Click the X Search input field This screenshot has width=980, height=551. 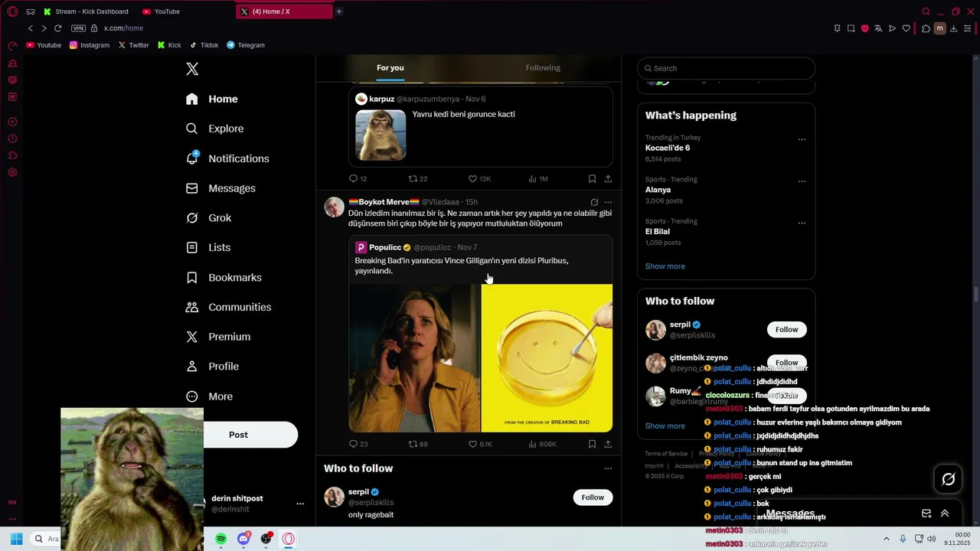[x=726, y=68]
